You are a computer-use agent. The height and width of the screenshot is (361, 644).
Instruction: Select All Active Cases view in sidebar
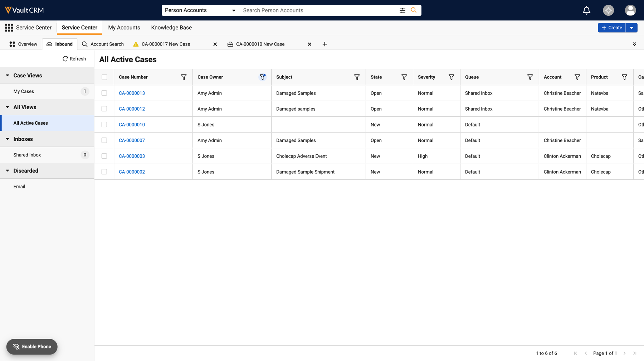[x=47, y=123]
